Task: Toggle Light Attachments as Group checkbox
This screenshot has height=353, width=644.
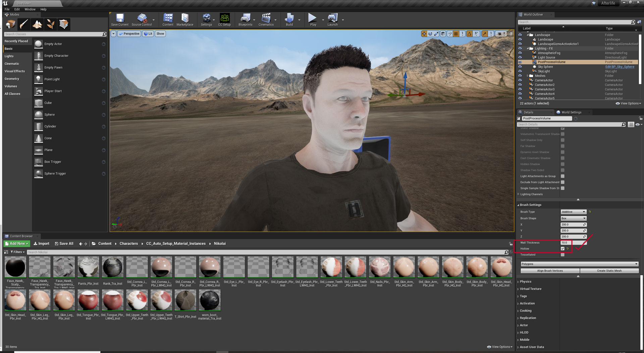Action: pos(562,176)
